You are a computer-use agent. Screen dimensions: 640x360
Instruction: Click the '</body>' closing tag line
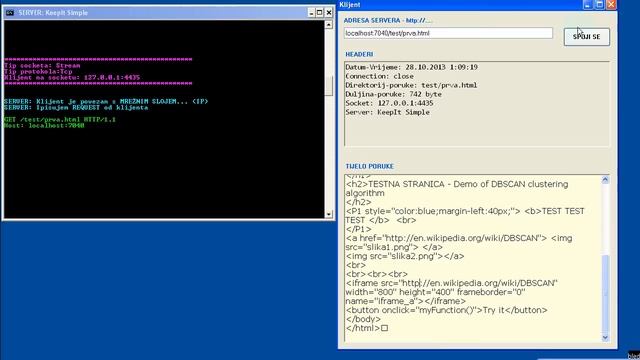point(363,319)
